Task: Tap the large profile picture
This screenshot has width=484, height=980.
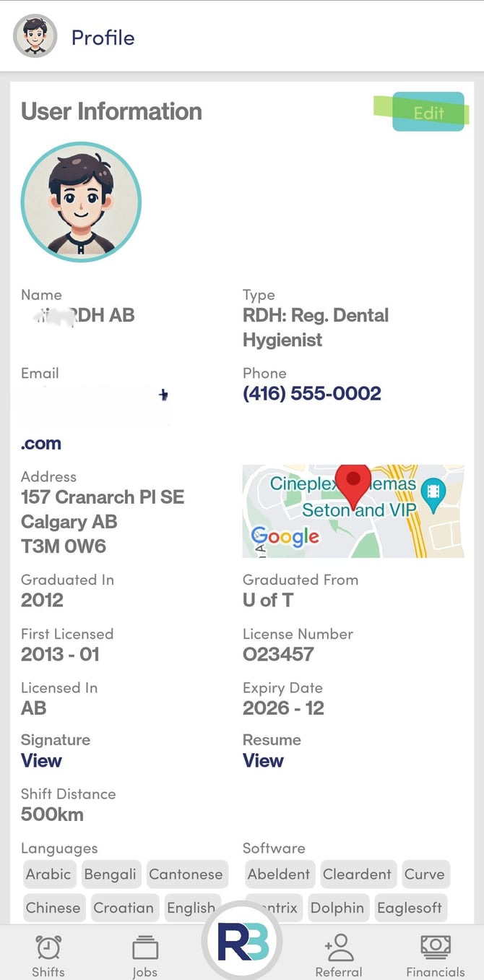Action: (x=81, y=203)
